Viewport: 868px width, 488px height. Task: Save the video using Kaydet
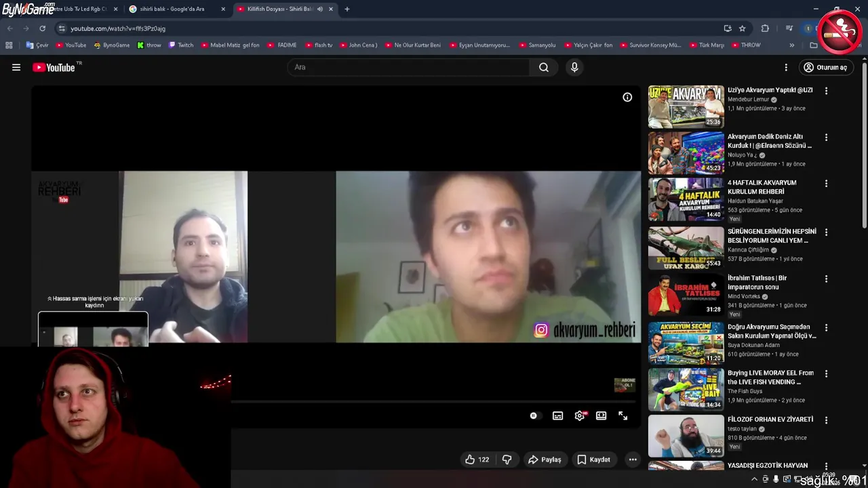point(593,460)
